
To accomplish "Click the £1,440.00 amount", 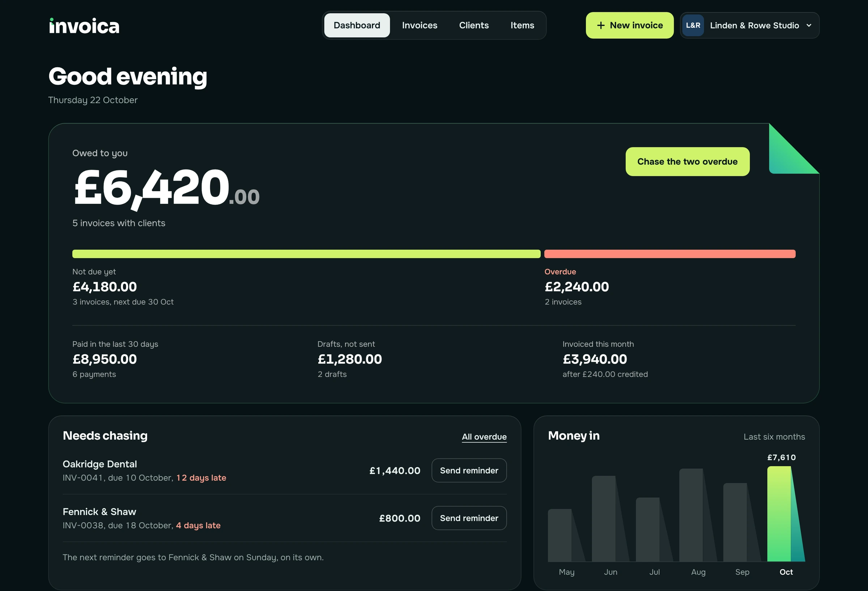I will point(395,470).
